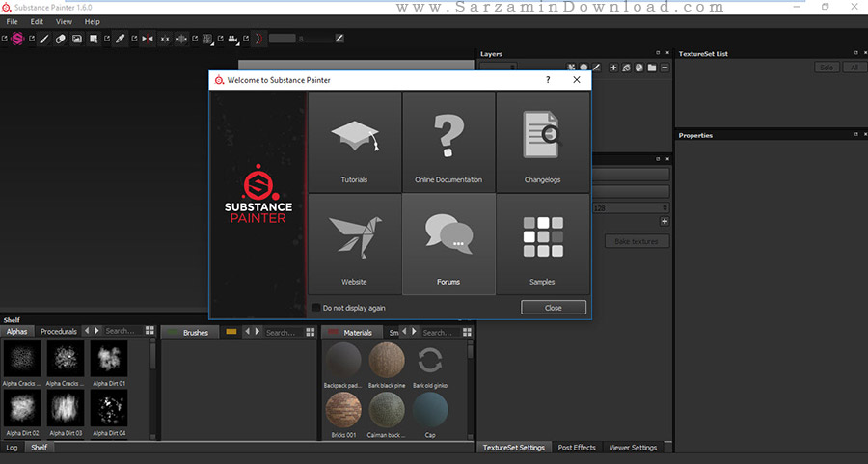
Task: Select the Bricks 001 material
Action: 343,411
